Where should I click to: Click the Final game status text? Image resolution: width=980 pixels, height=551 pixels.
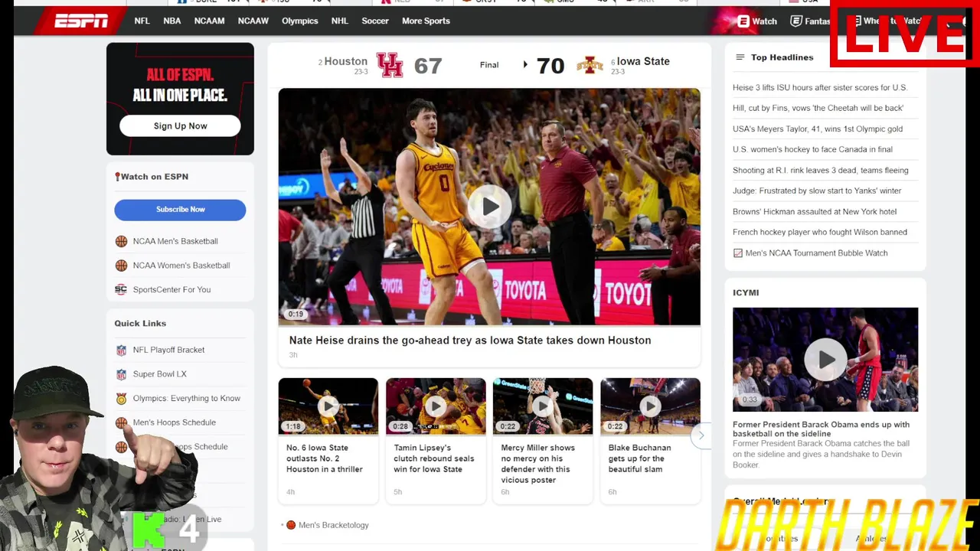pyautogui.click(x=489, y=65)
